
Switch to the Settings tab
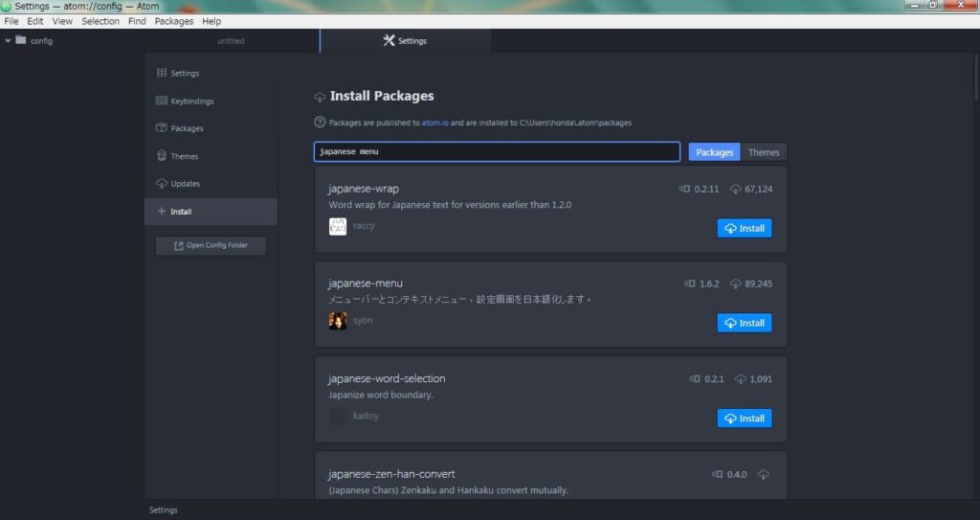405,40
